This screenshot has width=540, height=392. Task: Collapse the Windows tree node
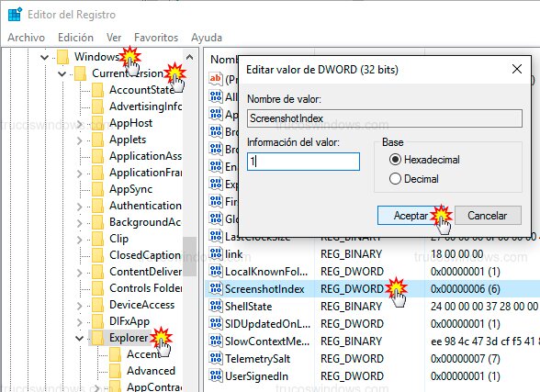[44, 57]
